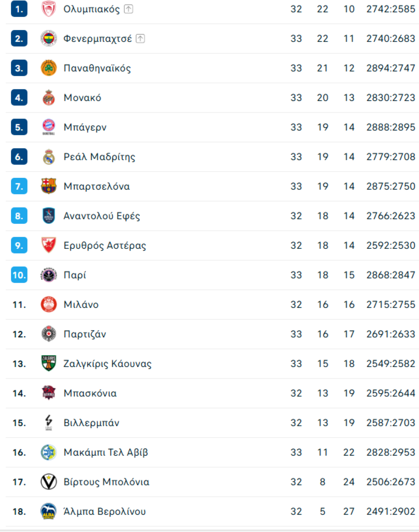Click the promotion arrow icon beside Ολυμπιακός
Viewport: 419px width, 532px height.
[x=129, y=9]
